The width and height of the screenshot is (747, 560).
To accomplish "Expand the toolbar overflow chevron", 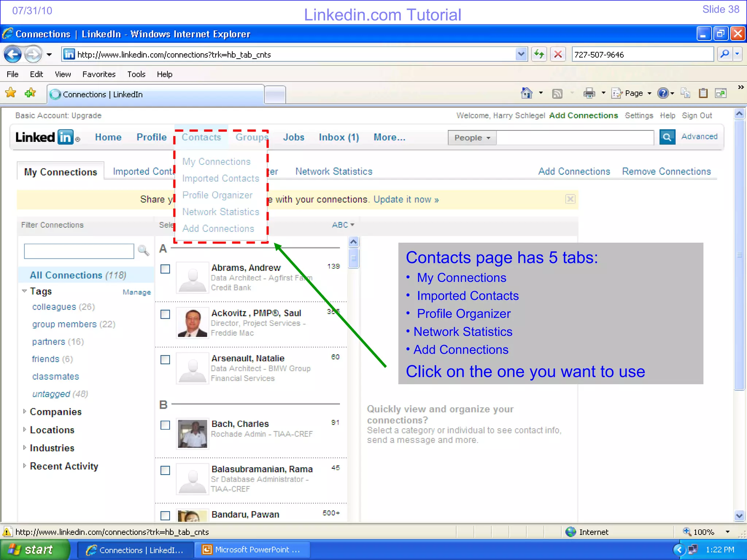I will point(740,87).
